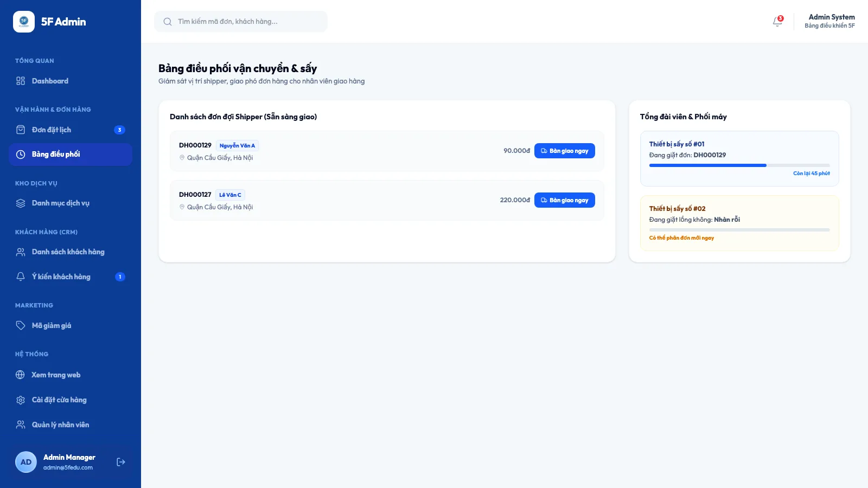Click the bell icon of Ý kiến khách hàng
Image resolution: width=868 pixels, height=488 pixels.
(x=21, y=277)
